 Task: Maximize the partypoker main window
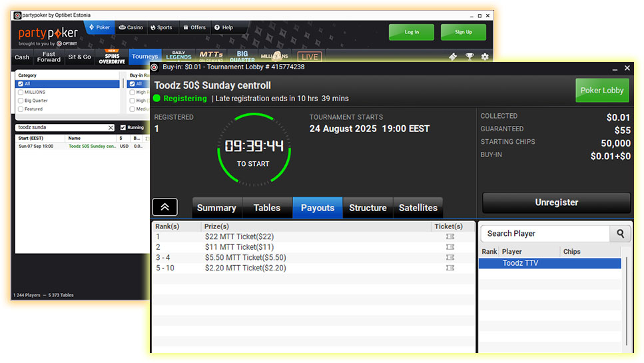(480, 16)
